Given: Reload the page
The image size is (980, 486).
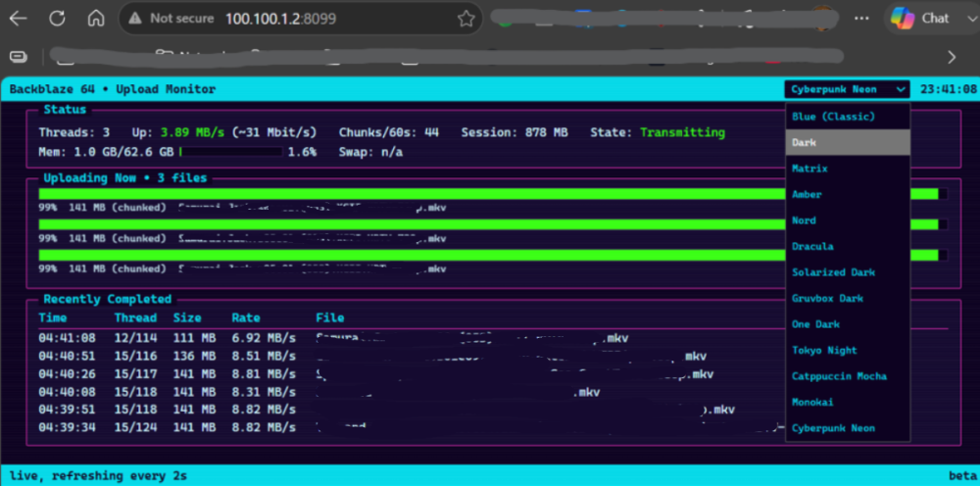Looking at the screenshot, I should click(57, 19).
